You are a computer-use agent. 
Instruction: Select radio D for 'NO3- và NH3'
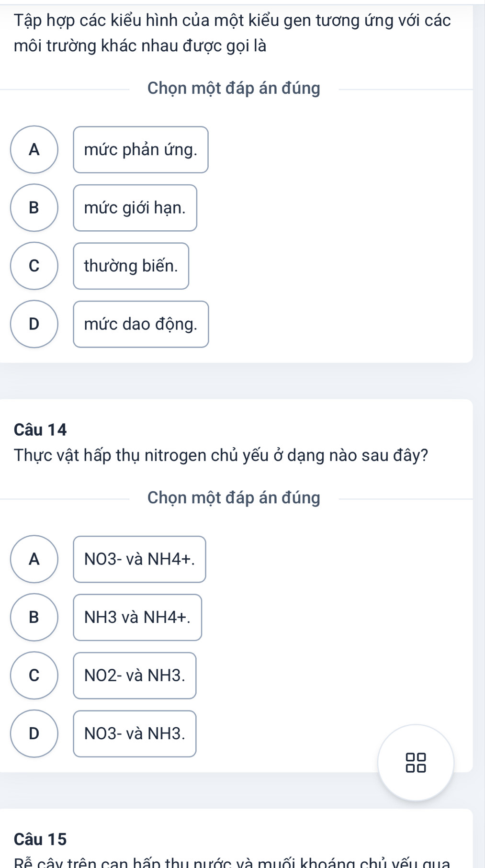pos(34,733)
